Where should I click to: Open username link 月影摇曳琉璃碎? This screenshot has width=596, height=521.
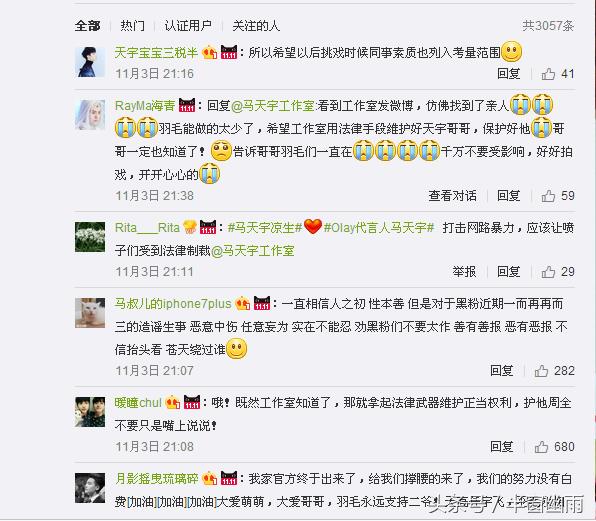[x=157, y=478]
